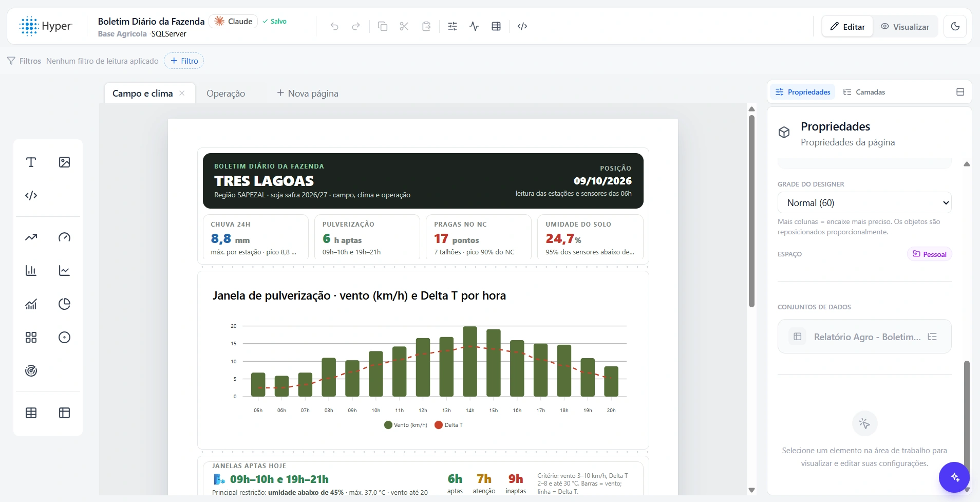Click the Claude assistant badge
Image resolution: width=980 pixels, height=502 pixels.
pos(233,21)
